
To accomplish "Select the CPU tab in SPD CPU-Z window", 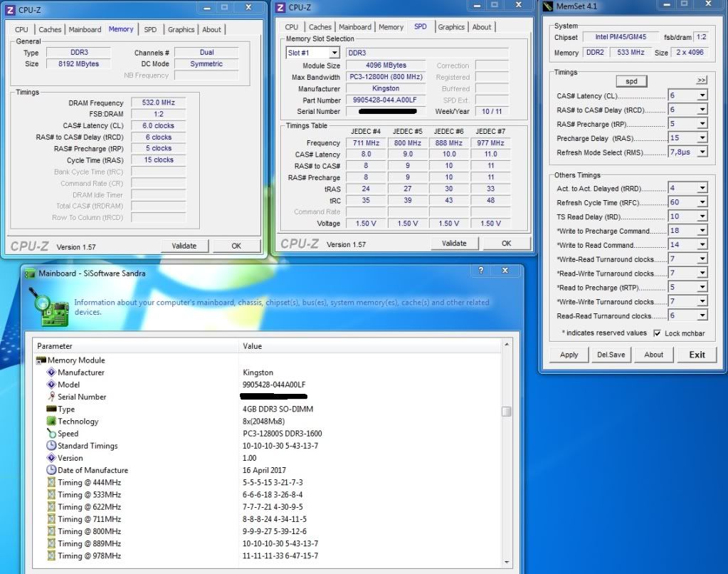I will coord(292,27).
